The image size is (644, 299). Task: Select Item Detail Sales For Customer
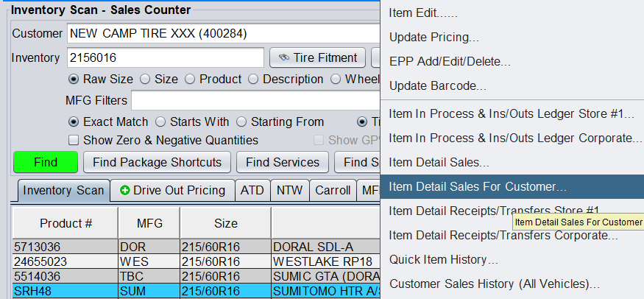click(478, 186)
